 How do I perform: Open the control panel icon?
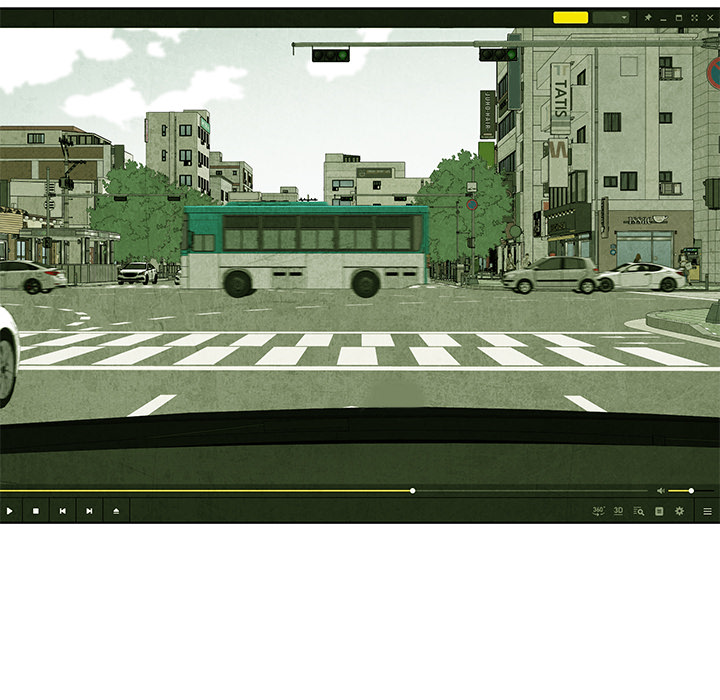pyautogui.click(x=659, y=511)
